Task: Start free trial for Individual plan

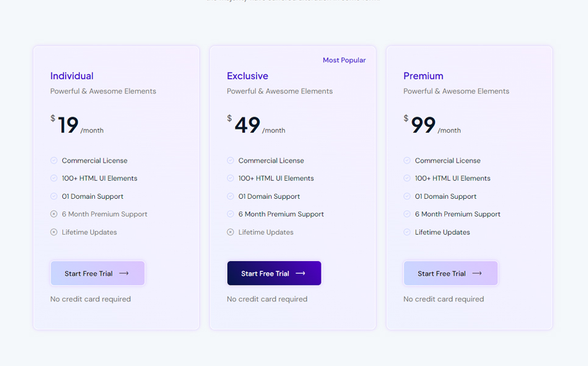Action: pyautogui.click(x=97, y=273)
